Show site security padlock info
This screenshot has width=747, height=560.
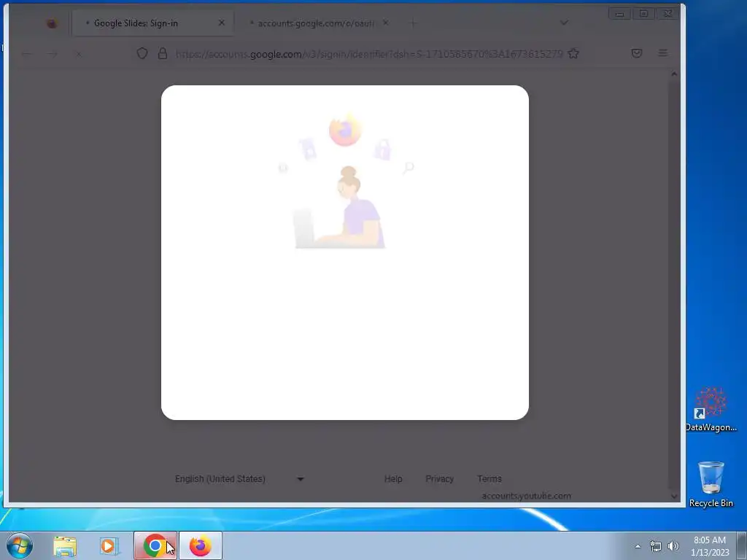click(163, 53)
